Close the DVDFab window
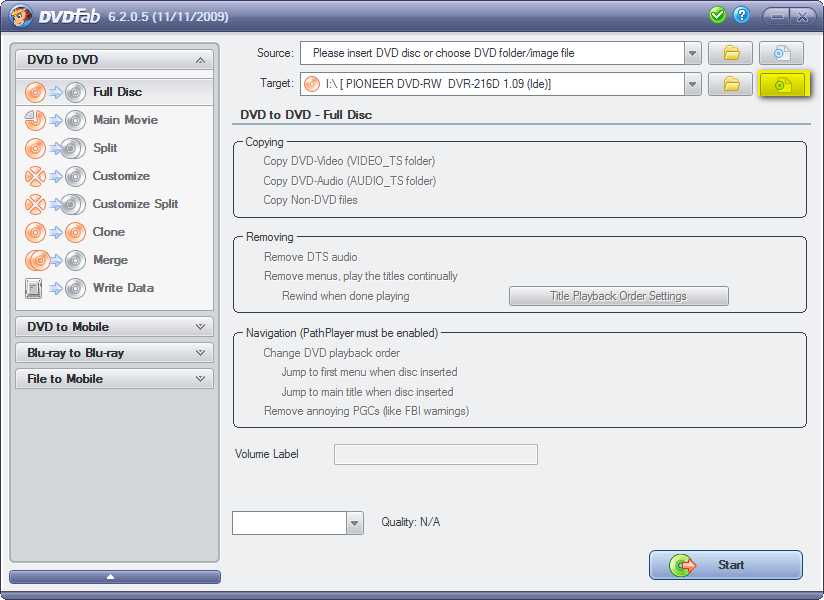Screen dimensions: 824x600 point(802,16)
